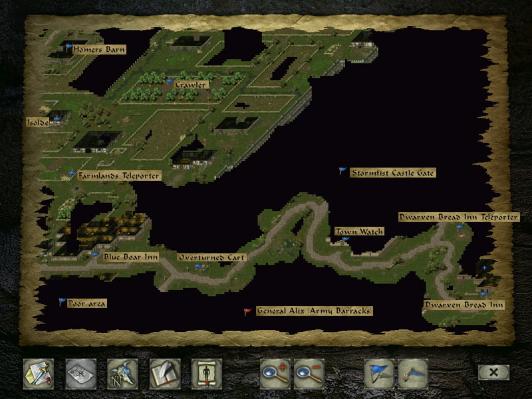The width and height of the screenshot is (532, 399).
Task: Open the scroll with human figure icon
Action: 207,374
